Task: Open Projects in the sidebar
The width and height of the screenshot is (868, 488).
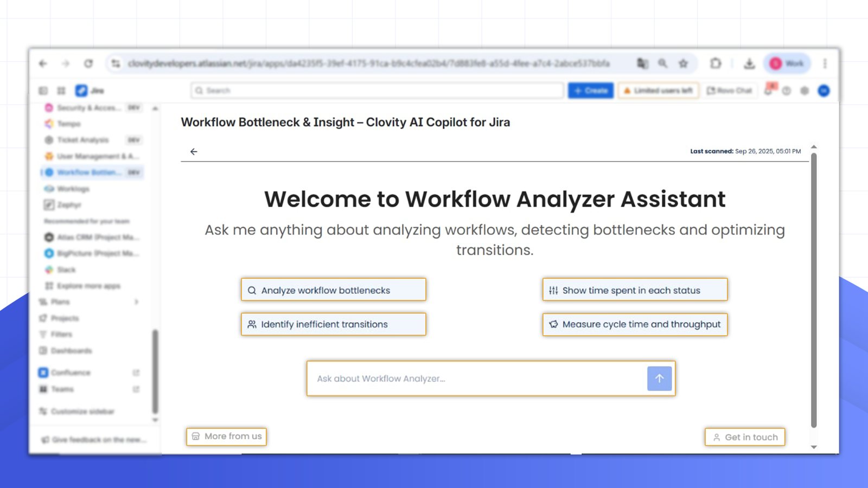Action: [91, 318]
